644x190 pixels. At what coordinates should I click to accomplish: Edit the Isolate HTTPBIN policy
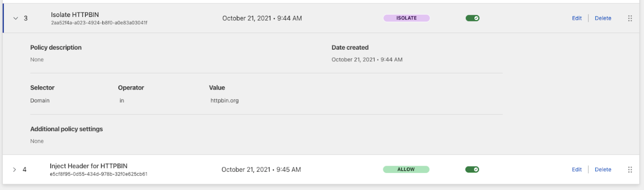576,18
